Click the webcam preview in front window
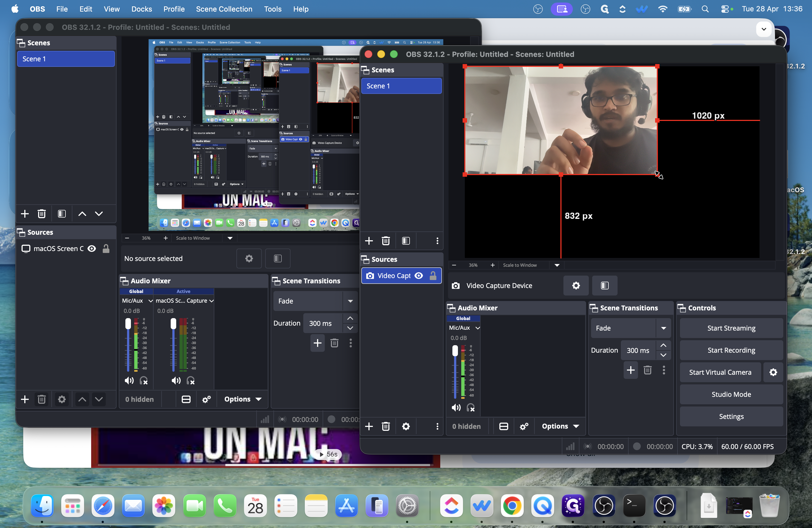This screenshot has height=528, width=812. click(561, 120)
